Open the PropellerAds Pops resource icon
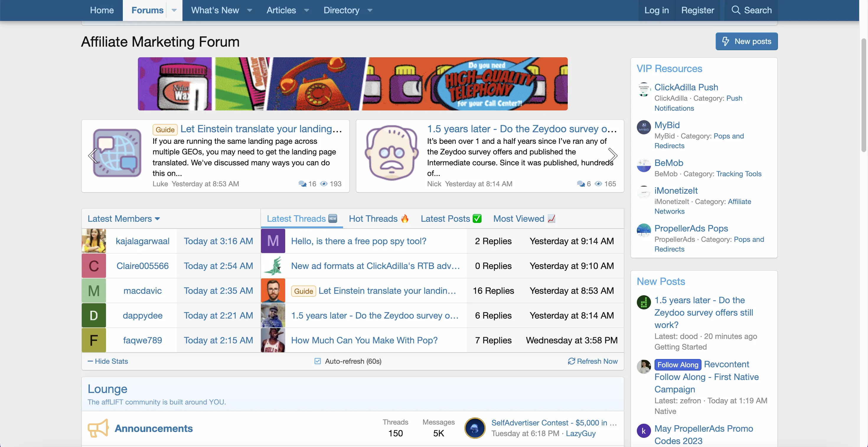The width and height of the screenshot is (868, 447). tap(644, 230)
